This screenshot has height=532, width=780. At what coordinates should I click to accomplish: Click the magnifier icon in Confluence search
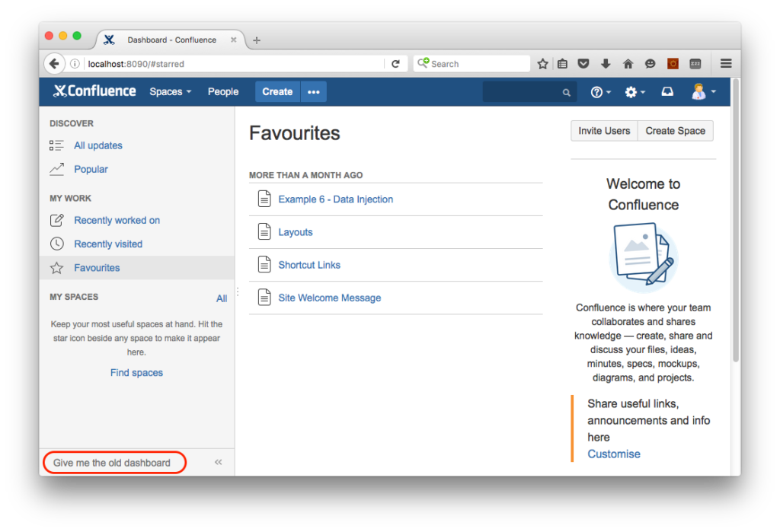[566, 93]
